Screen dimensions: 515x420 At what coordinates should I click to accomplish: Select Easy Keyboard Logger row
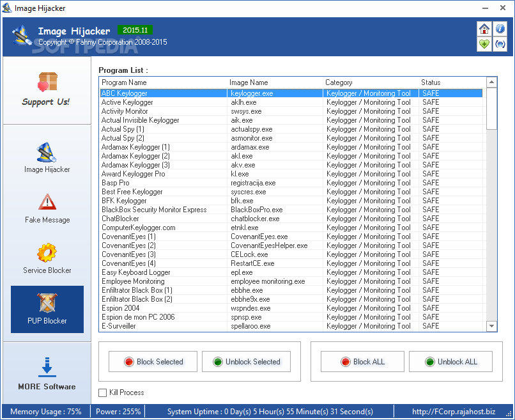pos(291,272)
